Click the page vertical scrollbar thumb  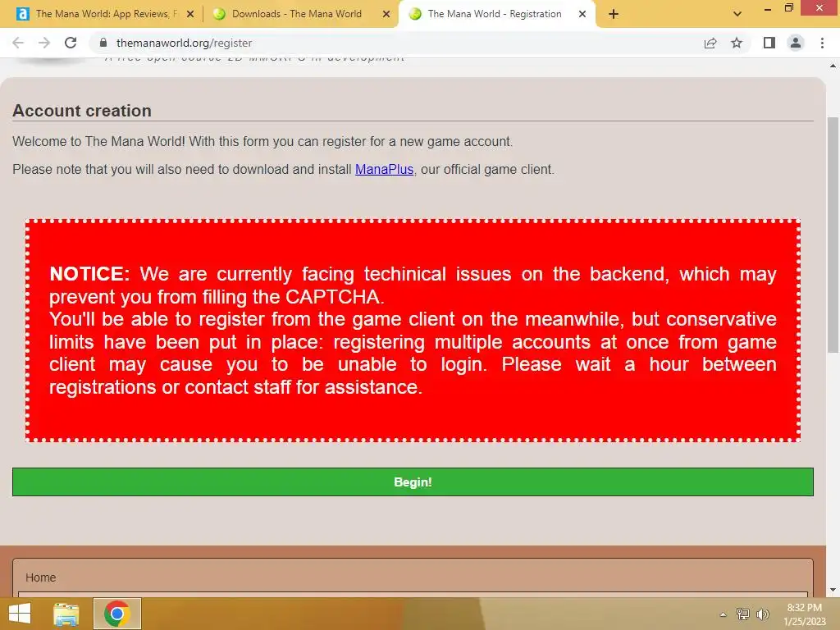[x=833, y=235]
